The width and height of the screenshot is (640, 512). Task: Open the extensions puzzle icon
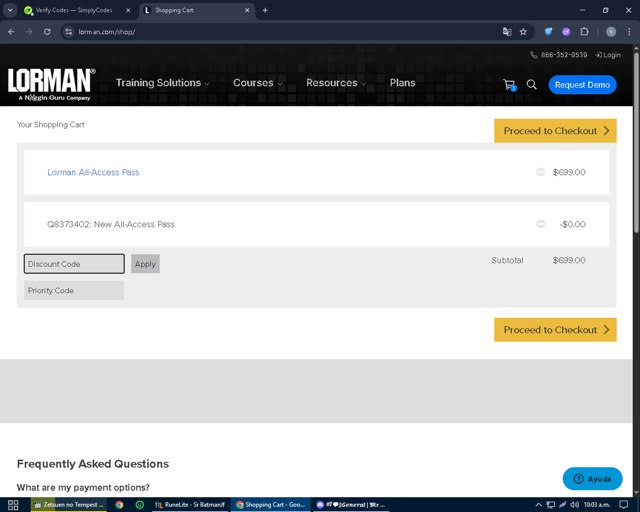[584, 31]
